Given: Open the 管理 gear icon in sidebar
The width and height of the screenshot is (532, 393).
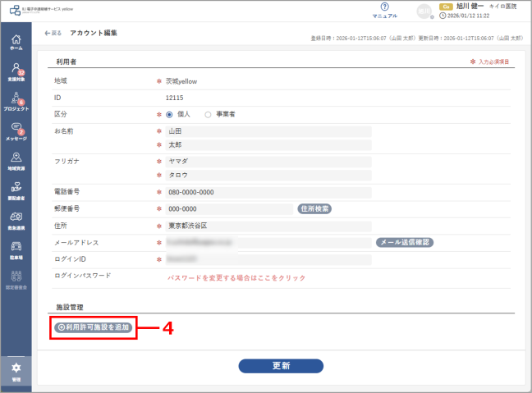Looking at the screenshot, I should tap(16, 372).
